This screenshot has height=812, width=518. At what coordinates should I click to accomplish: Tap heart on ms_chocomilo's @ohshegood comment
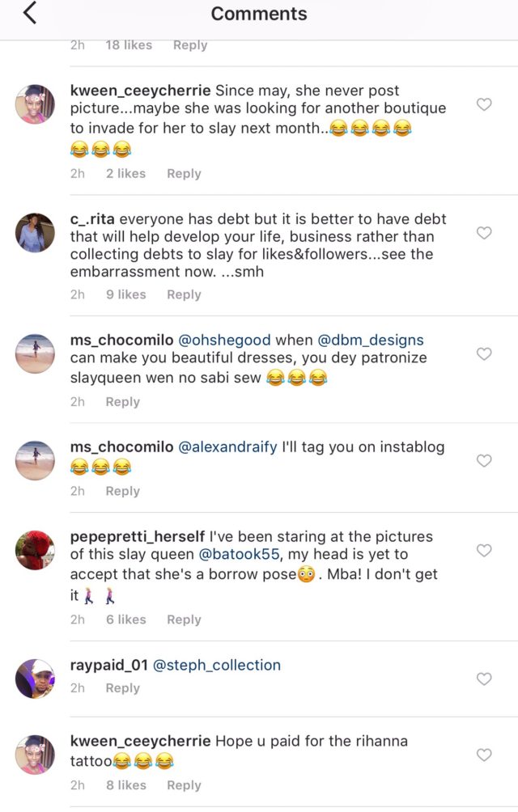484,353
